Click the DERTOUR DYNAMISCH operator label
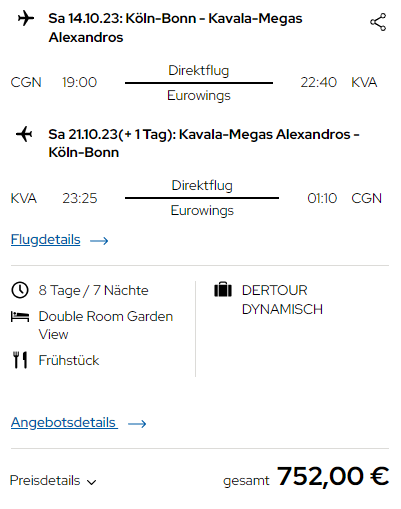Viewport: 401px width, 509px height. coord(282,300)
